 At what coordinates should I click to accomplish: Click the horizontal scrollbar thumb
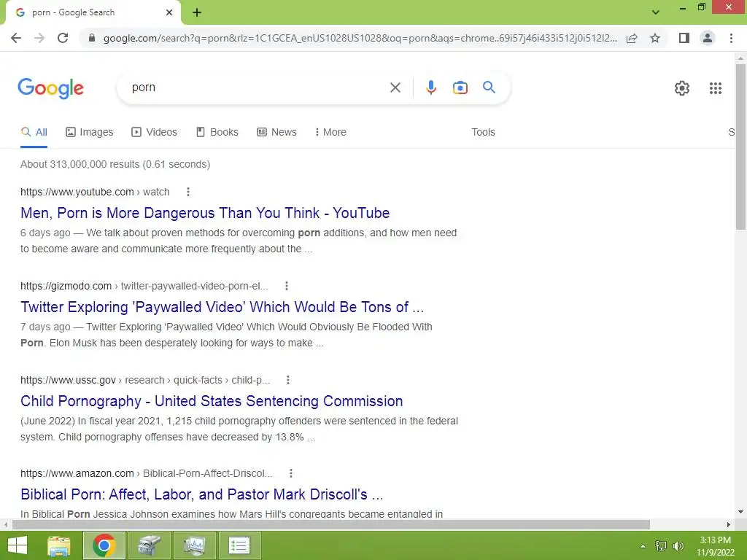331,524
